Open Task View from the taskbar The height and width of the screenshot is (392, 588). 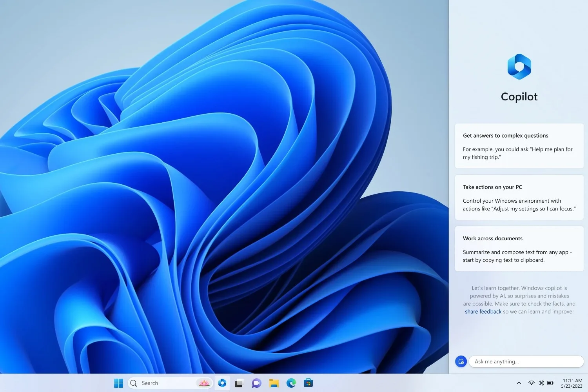tap(239, 383)
